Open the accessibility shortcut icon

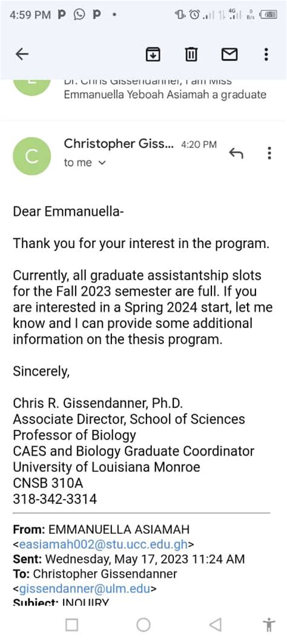point(269,625)
